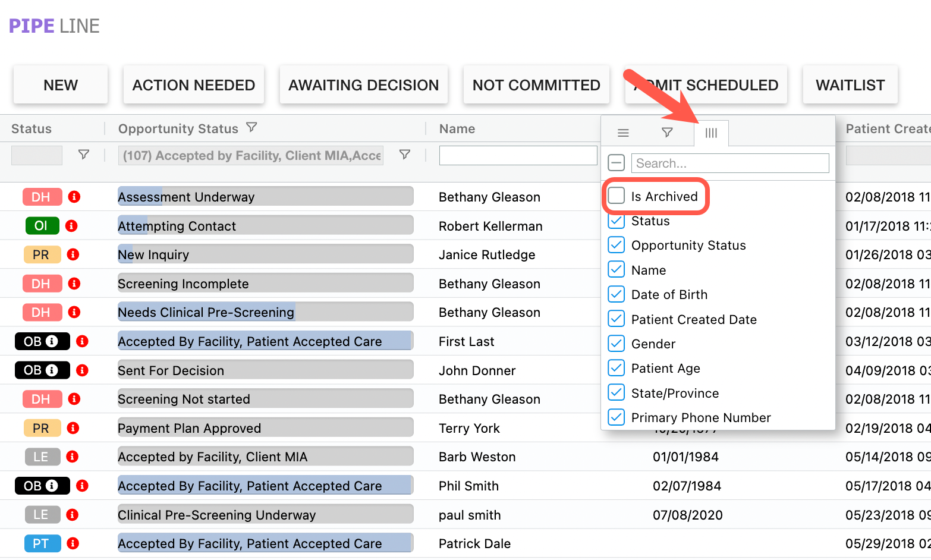The height and width of the screenshot is (560, 931).
Task: Open the filter tab in the column menu
Action: pyautogui.click(x=667, y=133)
